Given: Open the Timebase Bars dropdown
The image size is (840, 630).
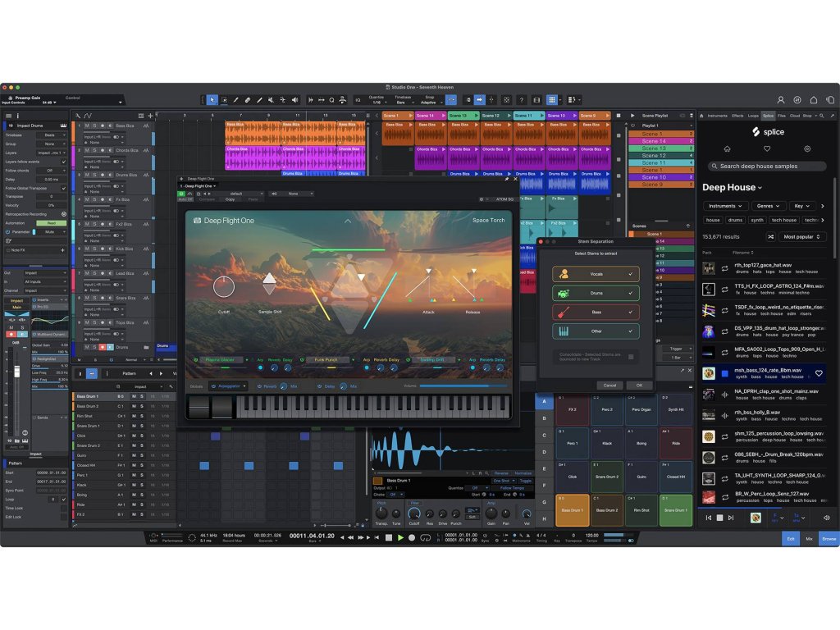Looking at the screenshot, I should click(x=402, y=103).
